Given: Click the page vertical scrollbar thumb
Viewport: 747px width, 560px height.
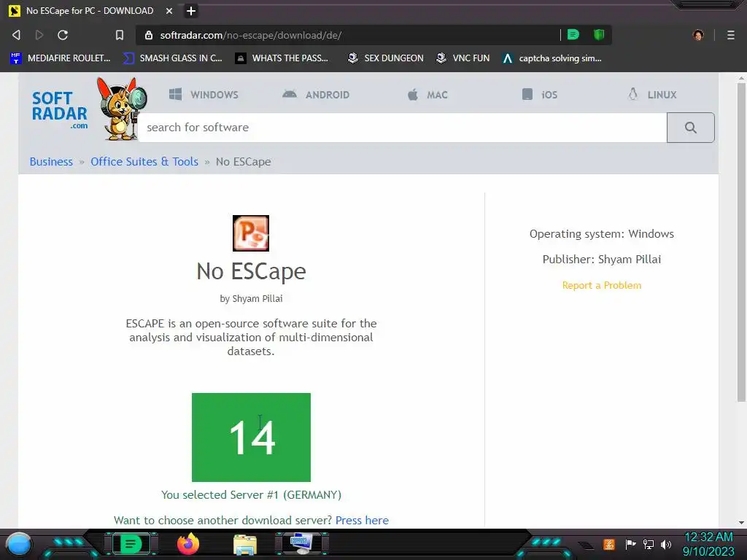Looking at the screenshot, I should coord(741,242).
